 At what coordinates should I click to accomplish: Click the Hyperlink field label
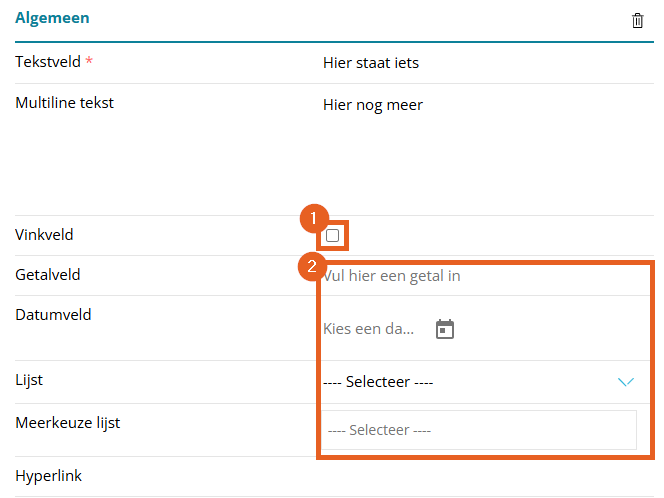click(48, 476)
